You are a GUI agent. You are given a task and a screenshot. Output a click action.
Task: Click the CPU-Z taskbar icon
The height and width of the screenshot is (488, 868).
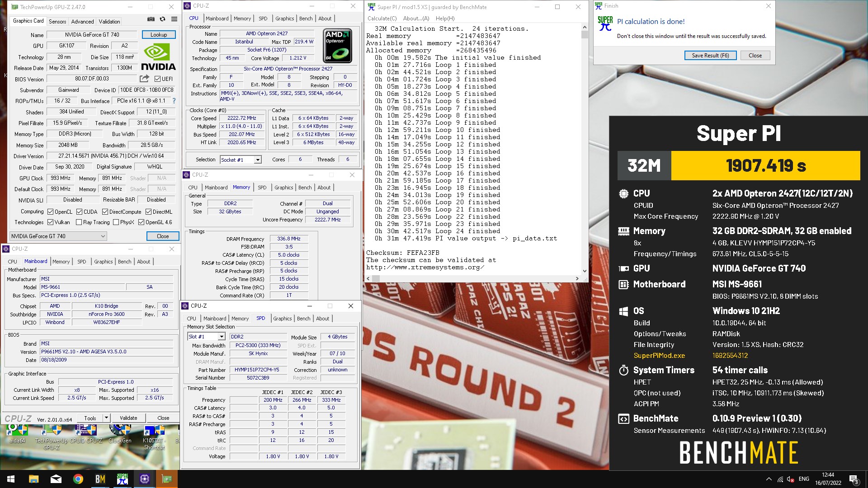tap(145, 479)
